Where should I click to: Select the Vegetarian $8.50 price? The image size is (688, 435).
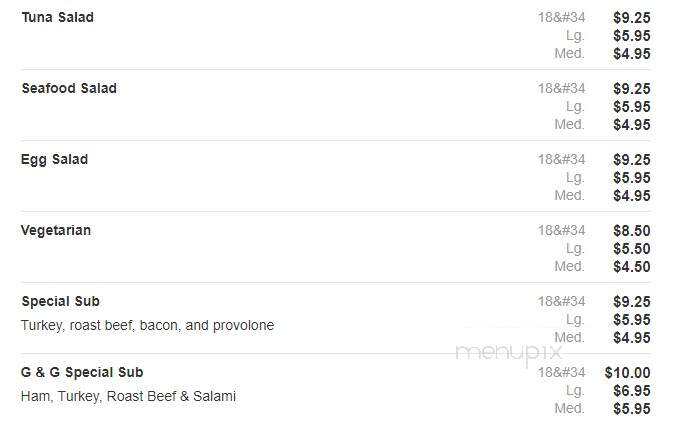point(632,231)
